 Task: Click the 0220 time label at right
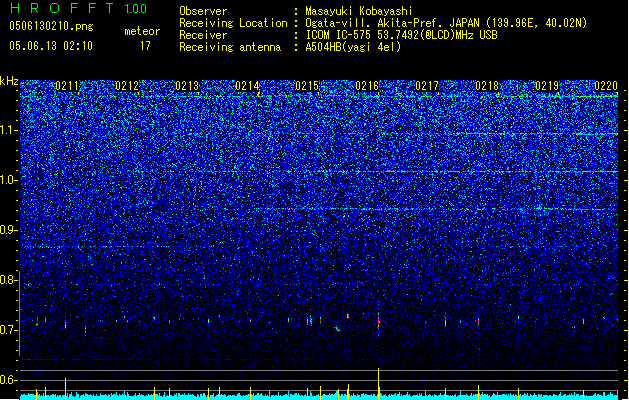point(606,86)
